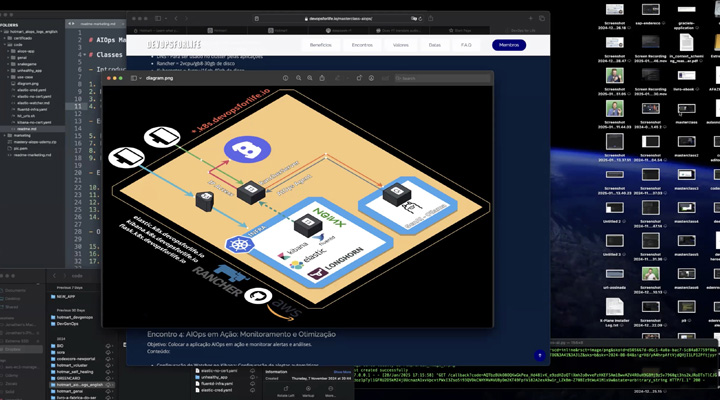The height and width of the screenshot is (400, 720).
Task: Click the Safari reader page icon
Action: click(257, 18)
